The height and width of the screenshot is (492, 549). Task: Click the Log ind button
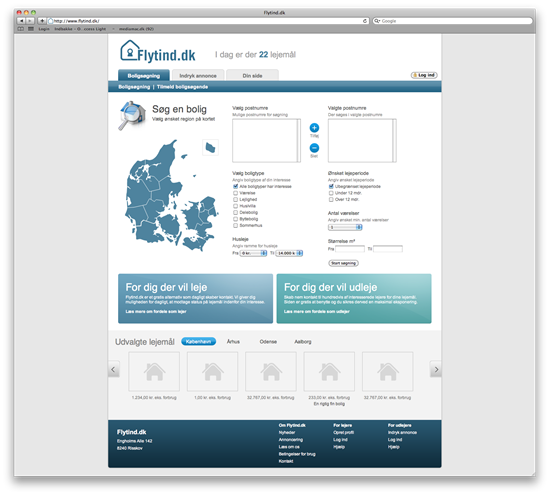pyautogui.click(x=424, y=75)
